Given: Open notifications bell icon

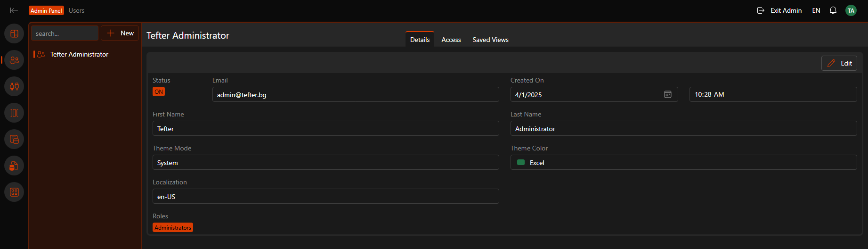Looking at the screenshot, I should point(833,10).
